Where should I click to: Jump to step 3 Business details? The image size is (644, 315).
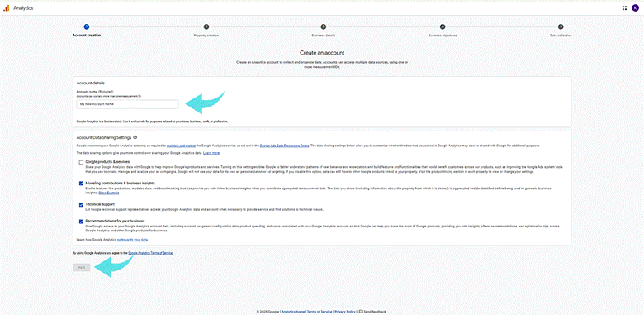pyautogui.click(x=323, y=26)
